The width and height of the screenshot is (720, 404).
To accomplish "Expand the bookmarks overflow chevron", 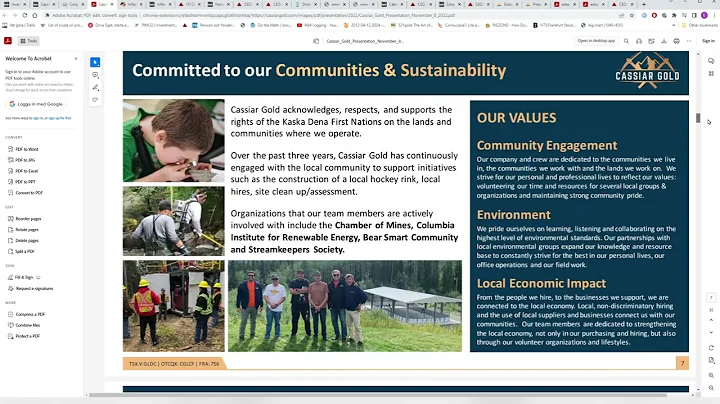I will tap(674, 25).
